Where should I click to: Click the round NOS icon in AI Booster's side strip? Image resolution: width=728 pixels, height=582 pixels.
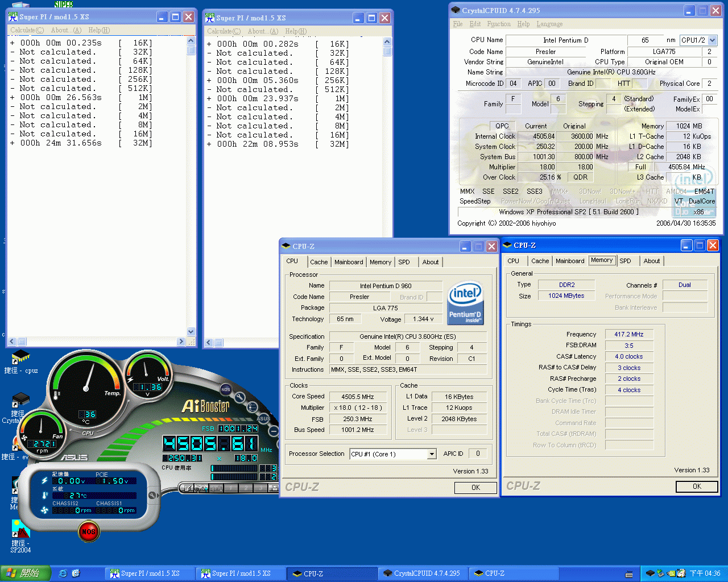pos(226,389)
